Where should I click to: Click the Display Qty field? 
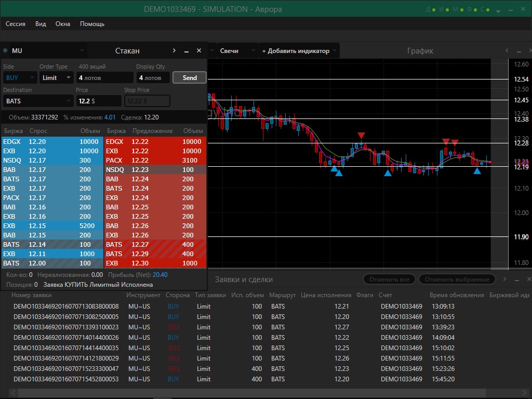click(153, 78)
